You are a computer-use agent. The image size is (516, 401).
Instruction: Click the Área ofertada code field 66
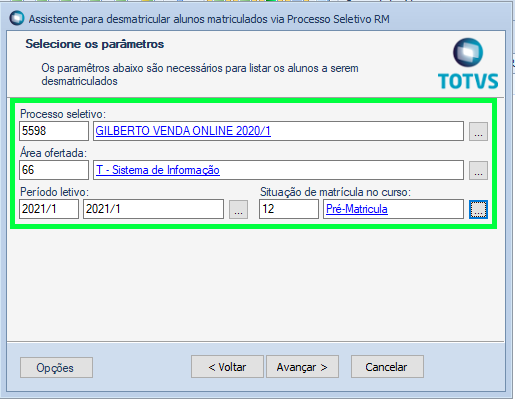click(54, 170)
